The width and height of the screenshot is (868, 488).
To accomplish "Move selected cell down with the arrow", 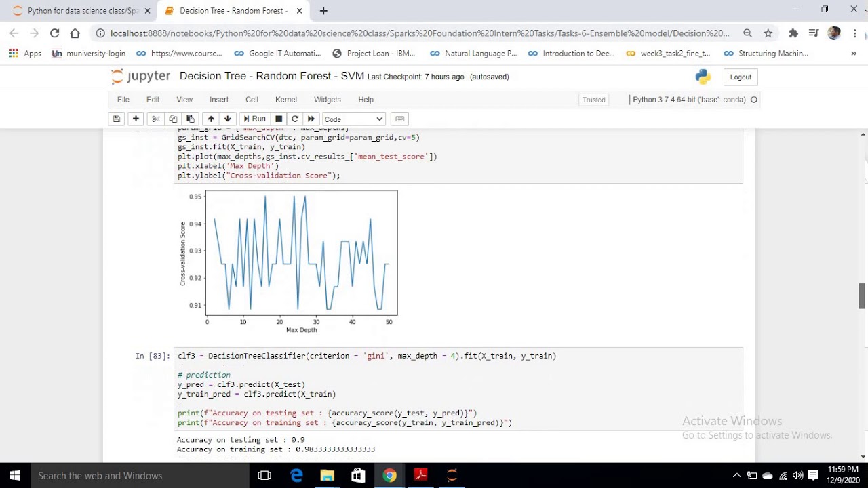I will point(228,119).
